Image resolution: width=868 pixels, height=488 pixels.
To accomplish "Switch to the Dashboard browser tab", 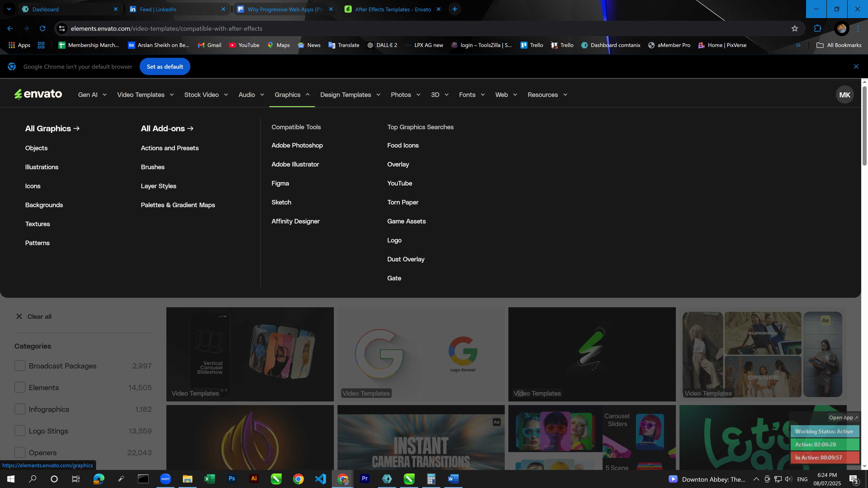I will [x=70, y=9].
